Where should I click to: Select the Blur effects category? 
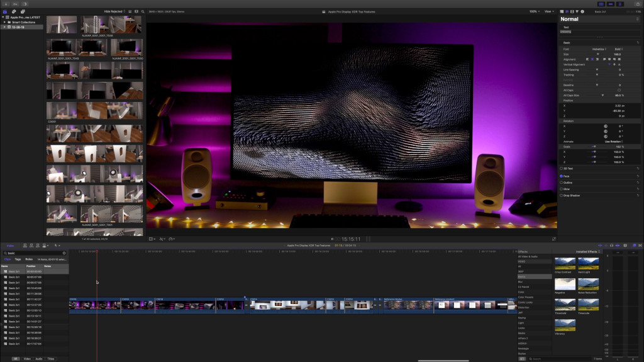tap(521, 281)
